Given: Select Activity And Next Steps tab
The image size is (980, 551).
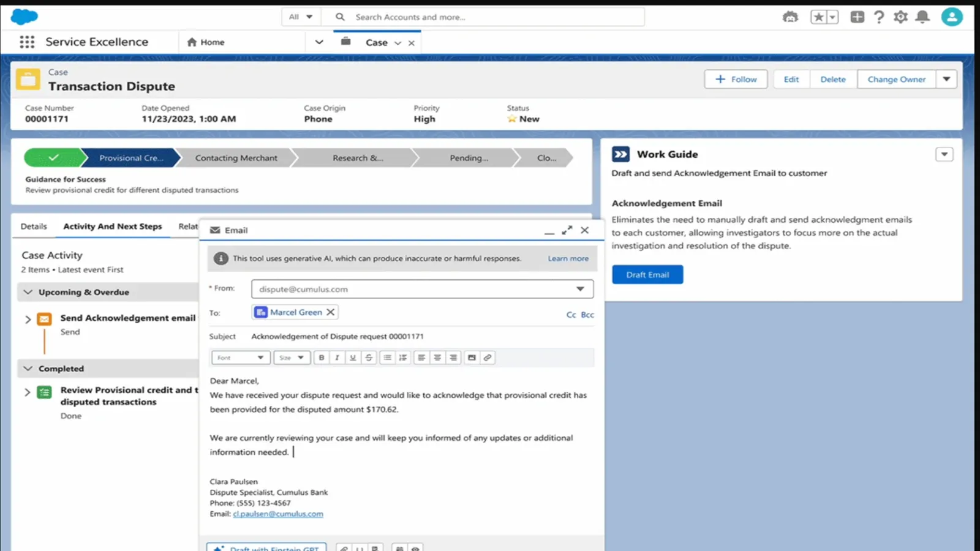Looking at the screenshot, I should click(113, 227).
